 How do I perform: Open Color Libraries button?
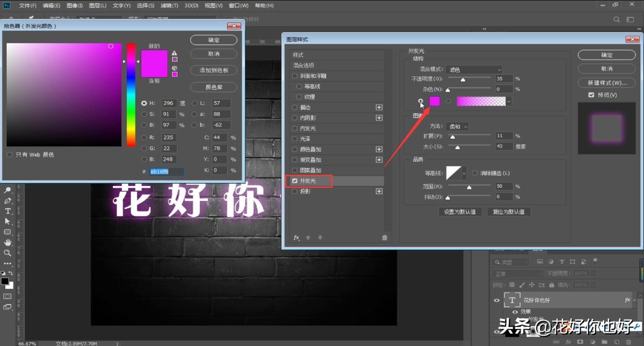point(214,87)
